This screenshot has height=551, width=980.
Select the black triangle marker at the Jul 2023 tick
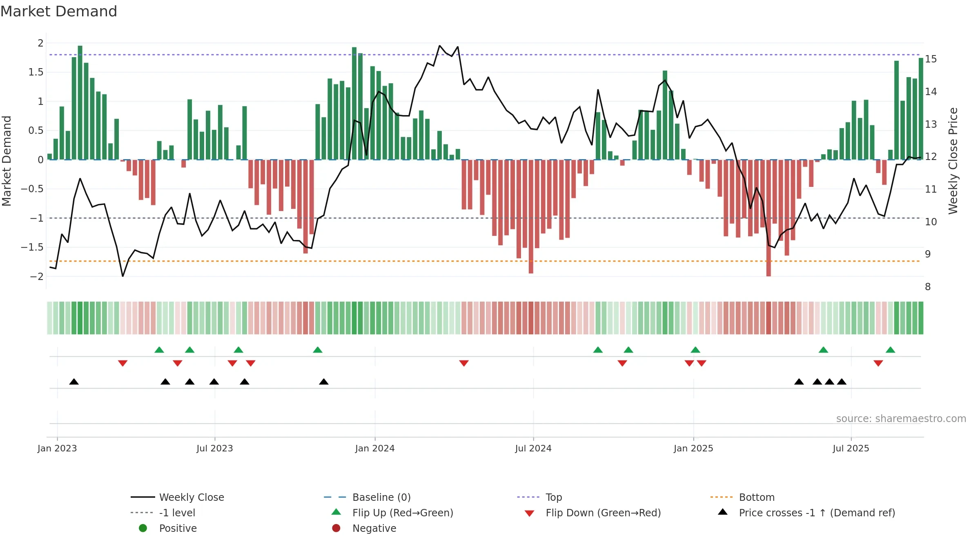[214, 382]
